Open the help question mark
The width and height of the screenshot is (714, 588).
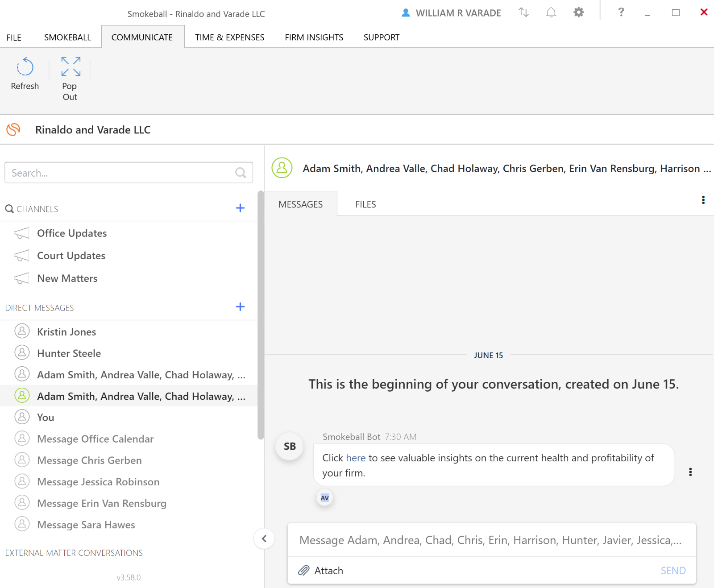point(621,12)
